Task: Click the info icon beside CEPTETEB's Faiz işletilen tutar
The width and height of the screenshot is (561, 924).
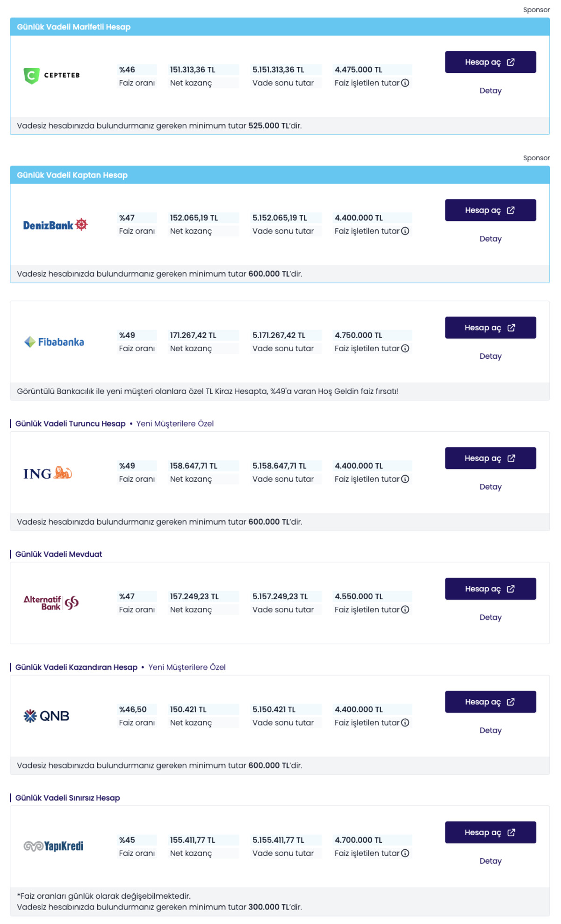Action: [405, 83]
